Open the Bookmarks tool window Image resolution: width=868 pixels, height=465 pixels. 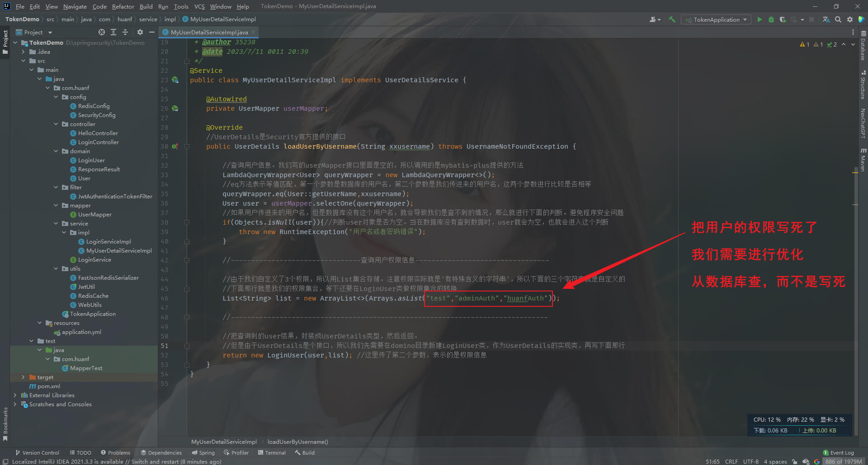(5, 424)
